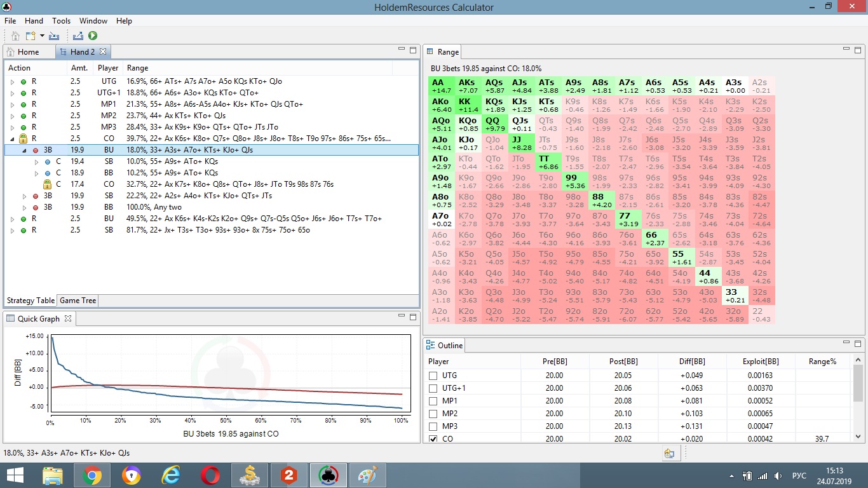Click the Exploit[BB] column header

pos(761,361)
